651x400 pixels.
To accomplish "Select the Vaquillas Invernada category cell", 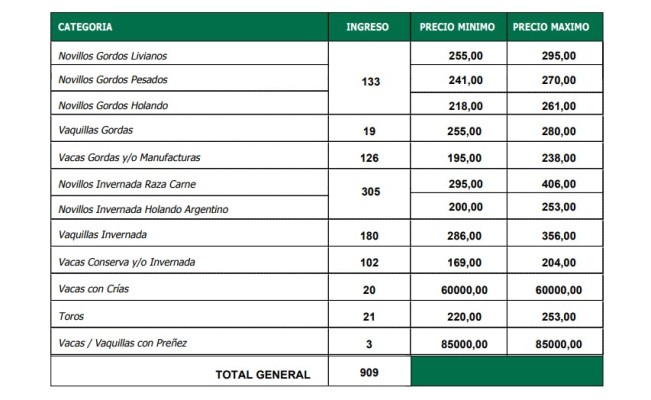I will (103, 236).
